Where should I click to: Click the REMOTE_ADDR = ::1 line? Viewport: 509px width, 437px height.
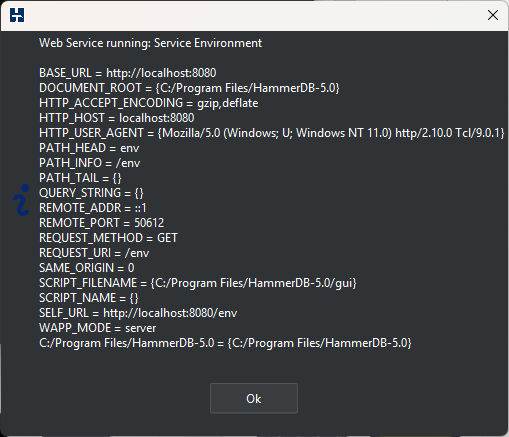(93, 208)
